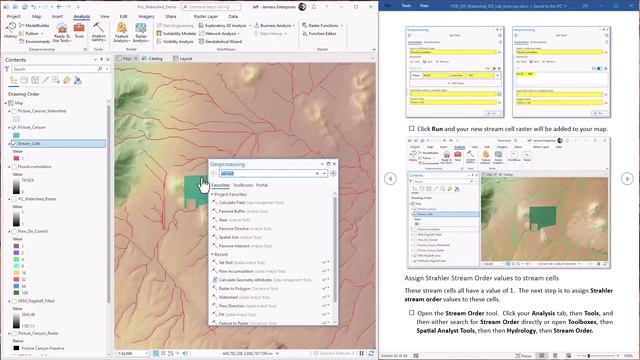640x360 pixels.
Task: Uncheck the Stream_Cells layer checkbox
Action: tap(14, 144)
